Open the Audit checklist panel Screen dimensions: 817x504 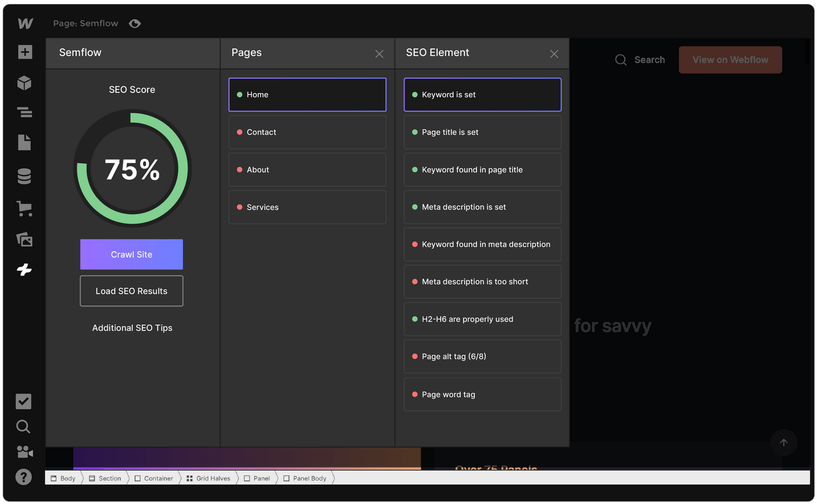tap(23, 401)
